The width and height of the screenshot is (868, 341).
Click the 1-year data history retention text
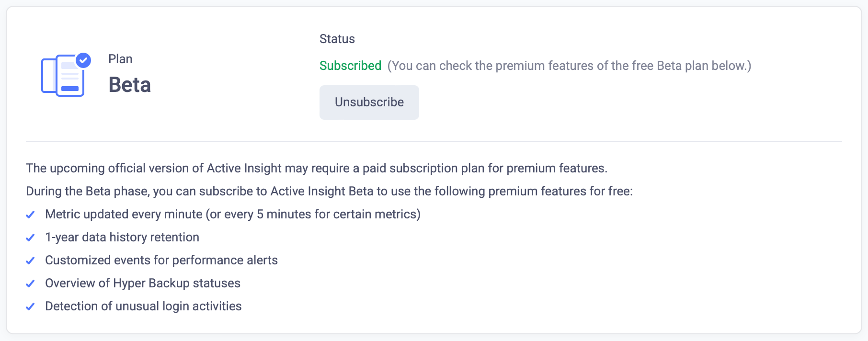(122, 237)
